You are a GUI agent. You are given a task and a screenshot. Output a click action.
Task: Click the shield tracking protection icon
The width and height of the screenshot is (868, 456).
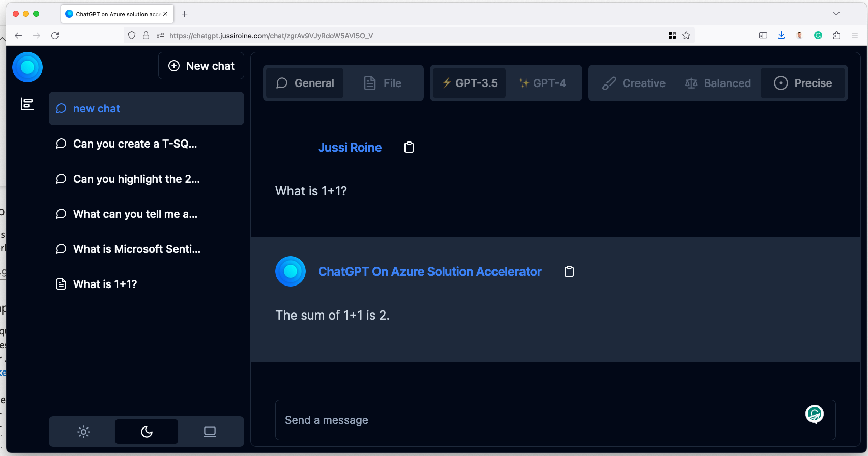pyautogui.click(x=132, y=35)
